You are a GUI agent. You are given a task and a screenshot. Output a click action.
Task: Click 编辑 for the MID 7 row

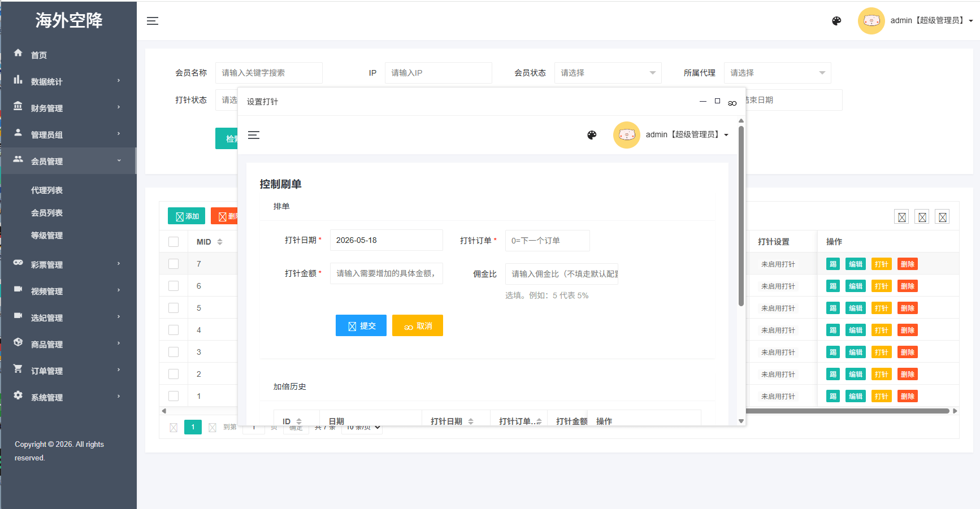coord(856,264)
